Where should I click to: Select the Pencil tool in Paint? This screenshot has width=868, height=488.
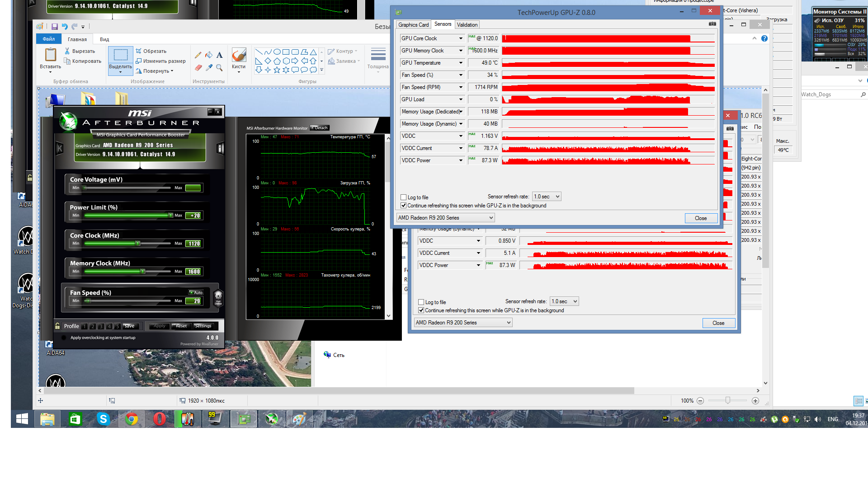pos(198,55)
